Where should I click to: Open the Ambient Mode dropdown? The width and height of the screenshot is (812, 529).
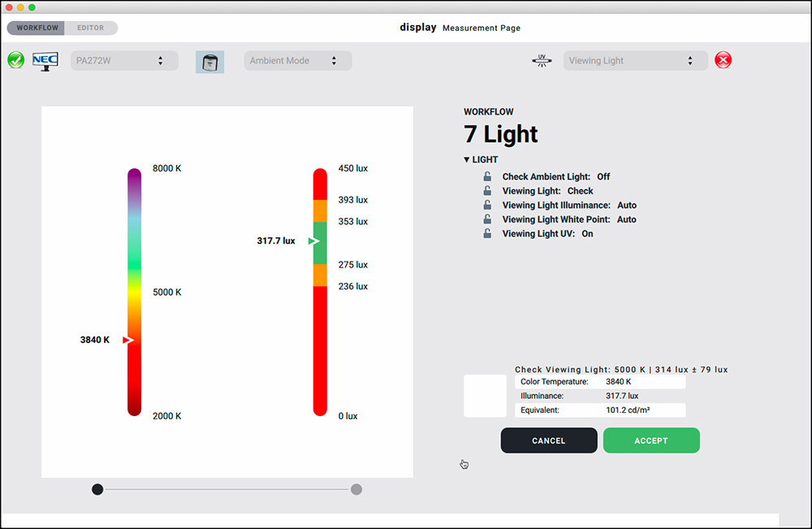(x=298, y=61)
